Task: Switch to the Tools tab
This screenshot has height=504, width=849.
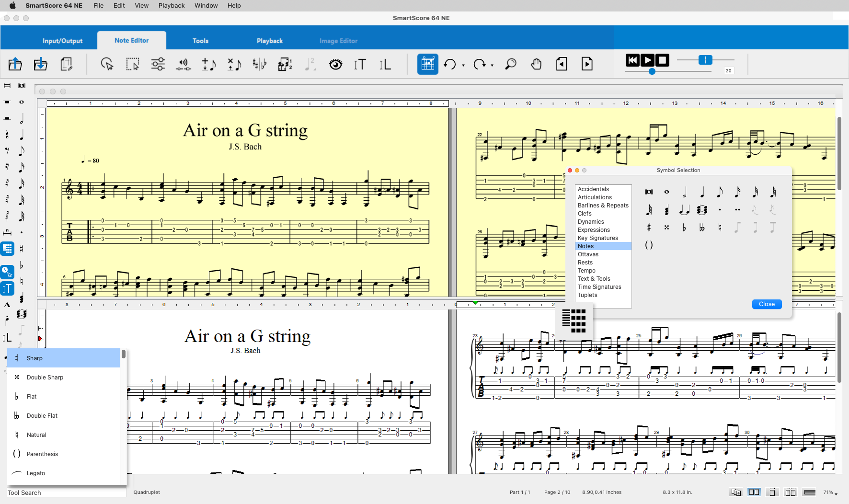Action: point(200,41)
